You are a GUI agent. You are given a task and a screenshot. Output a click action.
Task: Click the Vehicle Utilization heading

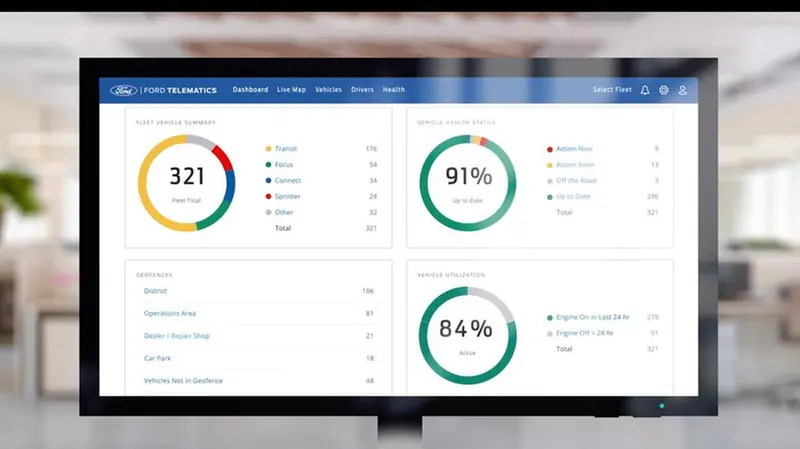452,275
